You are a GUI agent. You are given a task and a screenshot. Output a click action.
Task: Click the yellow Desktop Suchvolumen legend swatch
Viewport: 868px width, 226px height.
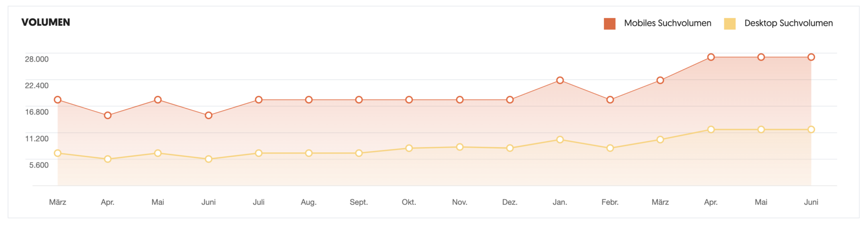pos(730,24)
